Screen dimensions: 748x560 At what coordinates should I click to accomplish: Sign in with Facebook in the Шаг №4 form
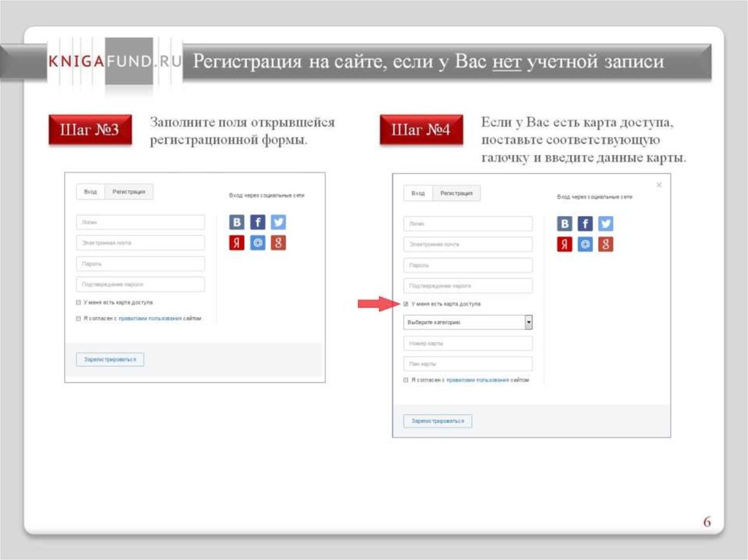pos(585,223)
